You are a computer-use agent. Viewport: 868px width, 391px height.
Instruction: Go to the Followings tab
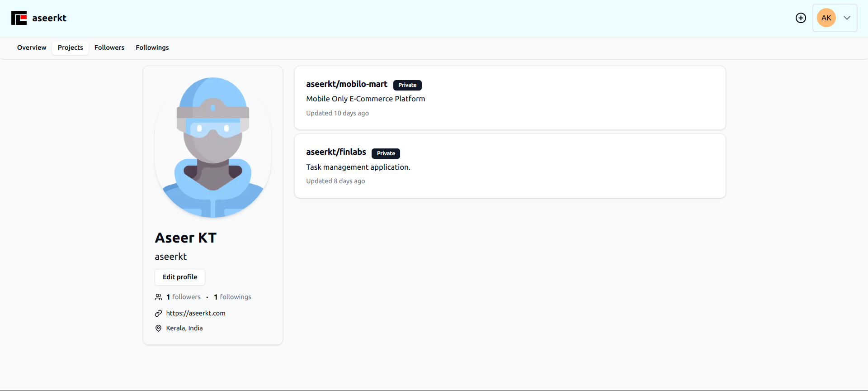[x=152, y=48]
